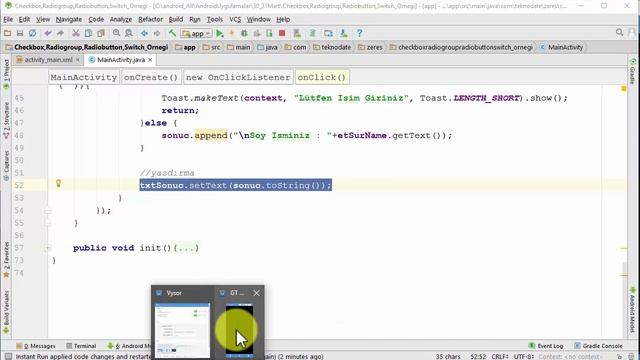Expand the folded init() method body
The image size is (640, 360).
coord(187,248)
